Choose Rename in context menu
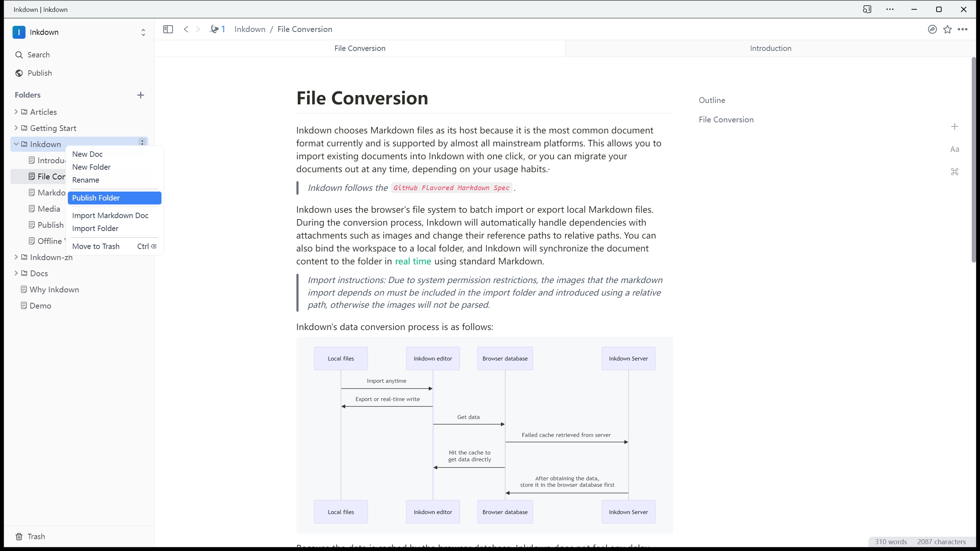Viewport: 980px width, 551px height. pyautogui.click(x=114, y=180)
